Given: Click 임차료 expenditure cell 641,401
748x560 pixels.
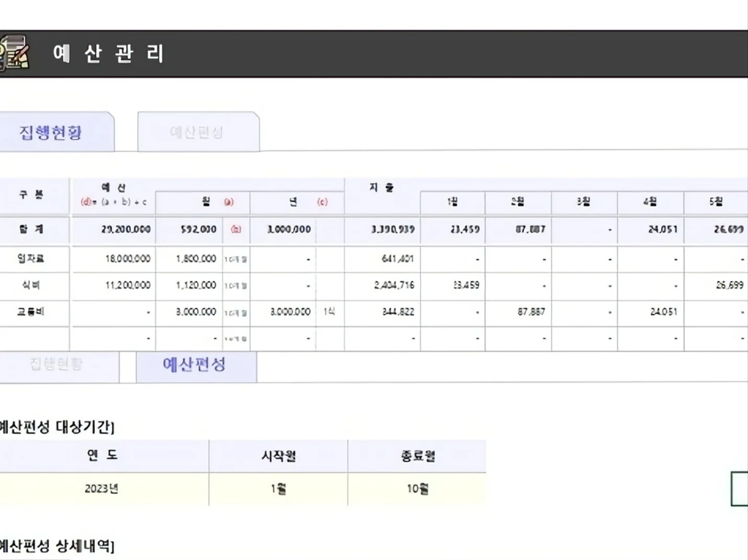Looking at the screenshot, I should (382, 259).
